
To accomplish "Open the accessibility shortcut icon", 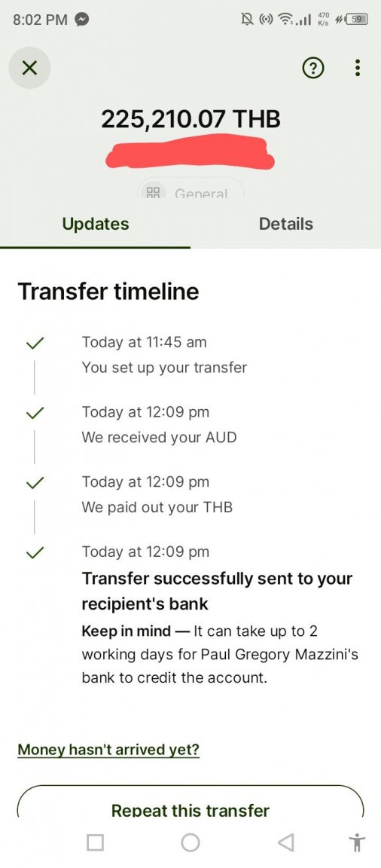I will [357, 842].
